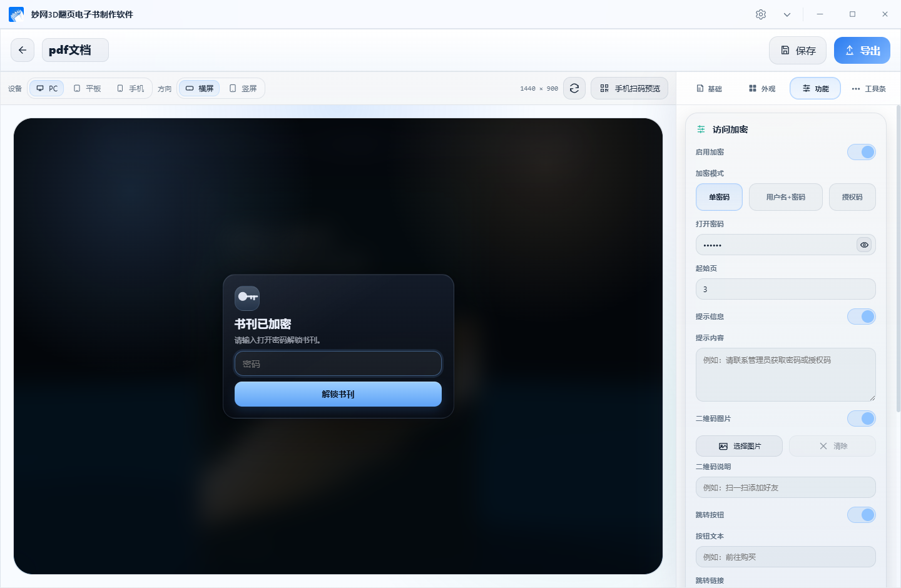Click the app logo in title bar

pos(16,14)
